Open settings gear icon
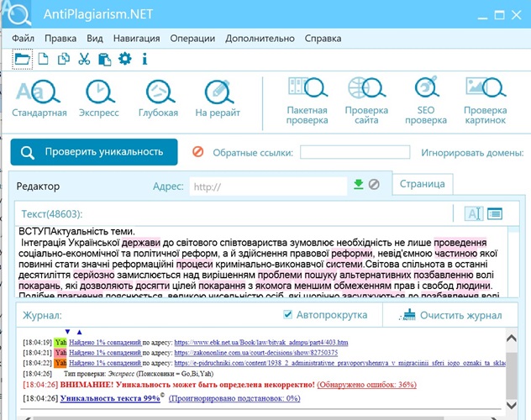Viewport: 531px width, 420px height. 125,59
